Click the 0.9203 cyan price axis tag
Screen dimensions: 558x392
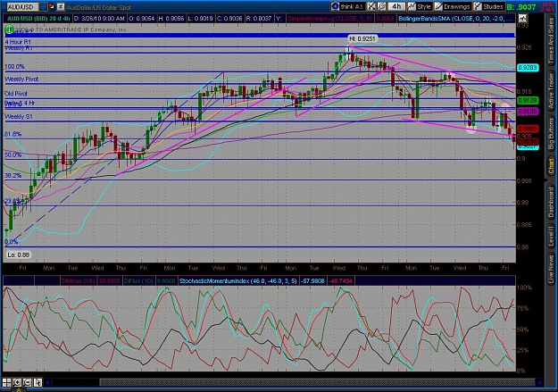coord(528,68)
